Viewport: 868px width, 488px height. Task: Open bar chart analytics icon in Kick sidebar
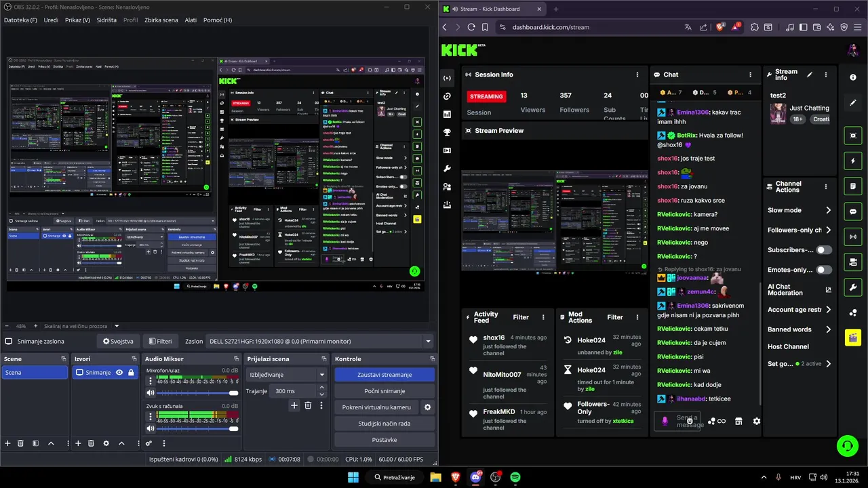(447, 114)
